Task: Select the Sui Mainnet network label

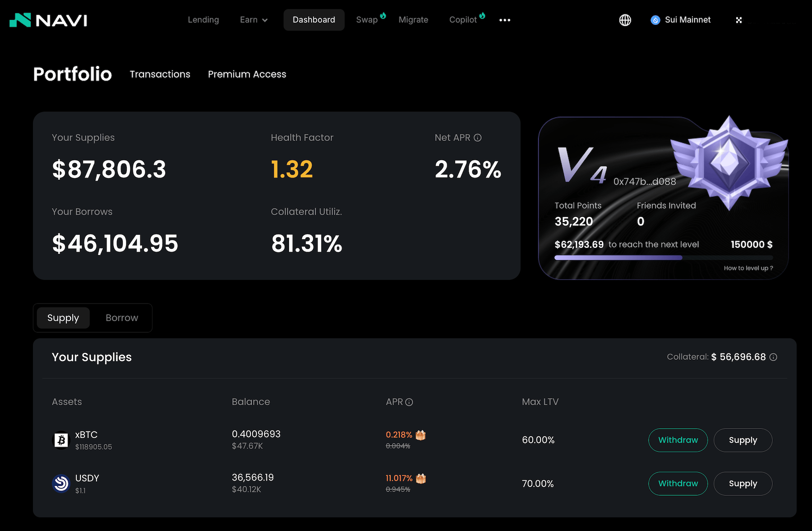Action: click(688, 20)
